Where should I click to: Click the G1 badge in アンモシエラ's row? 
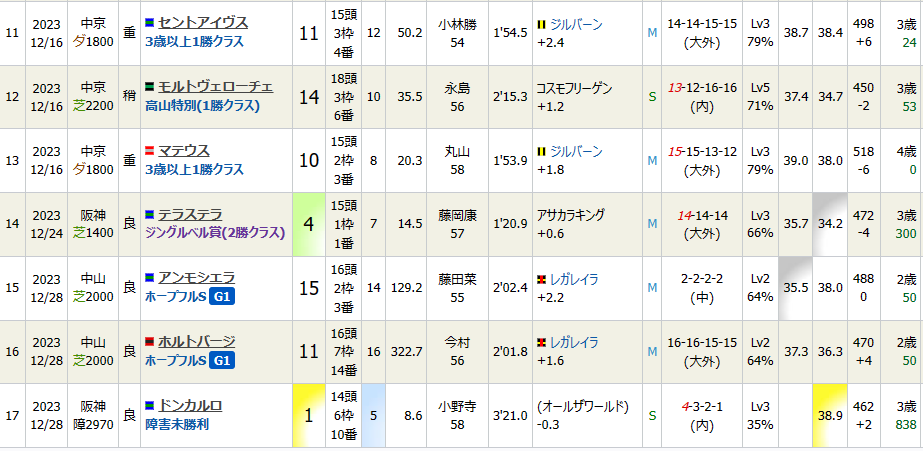click(221, 297)
